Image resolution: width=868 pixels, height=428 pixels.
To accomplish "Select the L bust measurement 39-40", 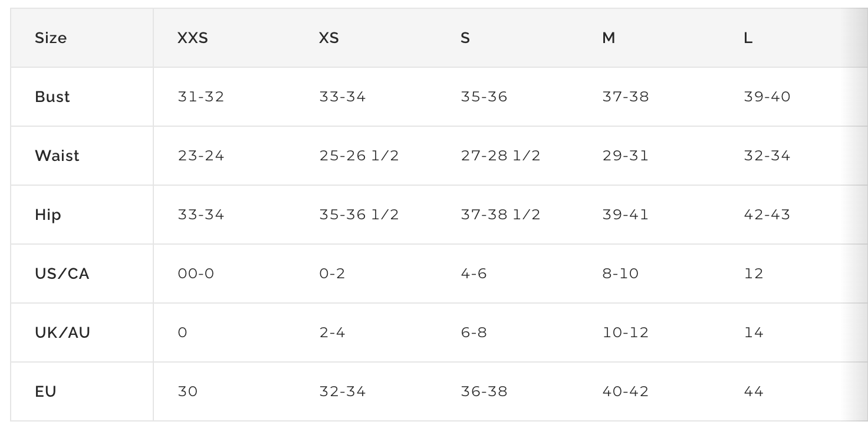I will point(767,97).
